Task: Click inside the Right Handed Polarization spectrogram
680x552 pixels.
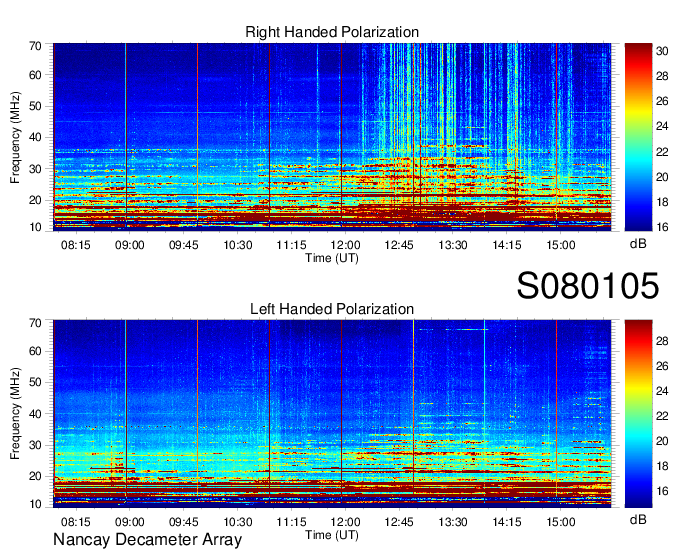Action: (332, 135)
